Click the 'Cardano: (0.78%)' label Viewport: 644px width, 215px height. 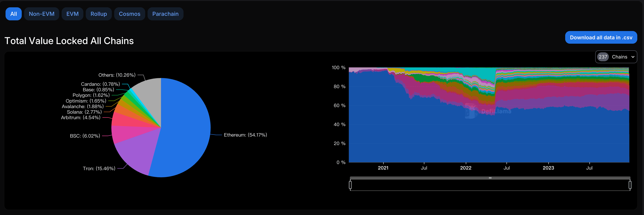coord(101,84)
